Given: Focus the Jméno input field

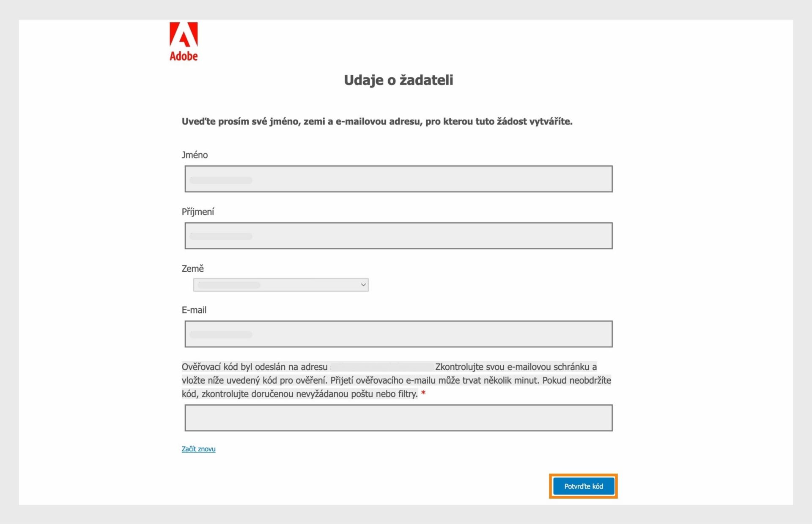Looking at the screenshot, I should 398,179.
